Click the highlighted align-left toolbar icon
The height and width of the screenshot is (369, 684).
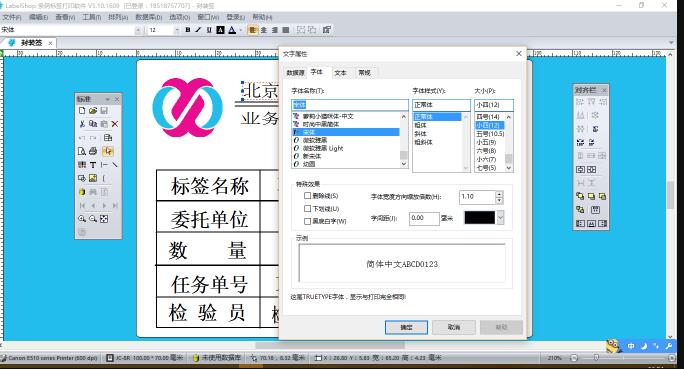coord(252,30)
